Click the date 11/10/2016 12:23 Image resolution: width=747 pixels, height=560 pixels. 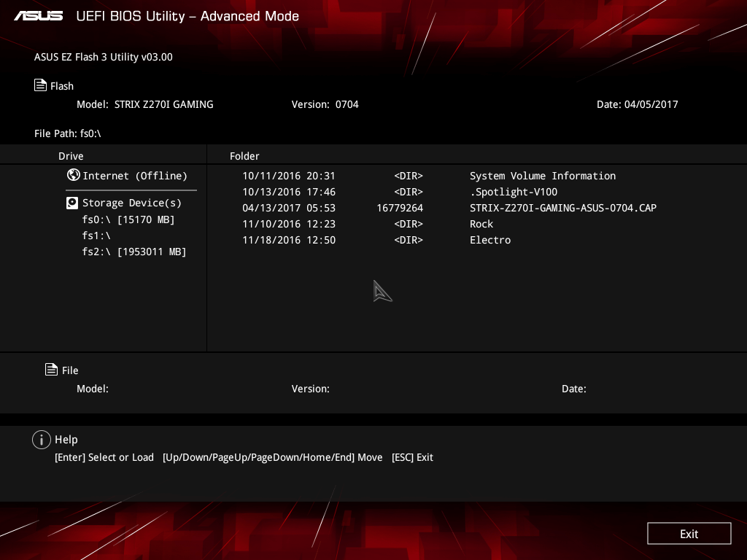[289, 224]
